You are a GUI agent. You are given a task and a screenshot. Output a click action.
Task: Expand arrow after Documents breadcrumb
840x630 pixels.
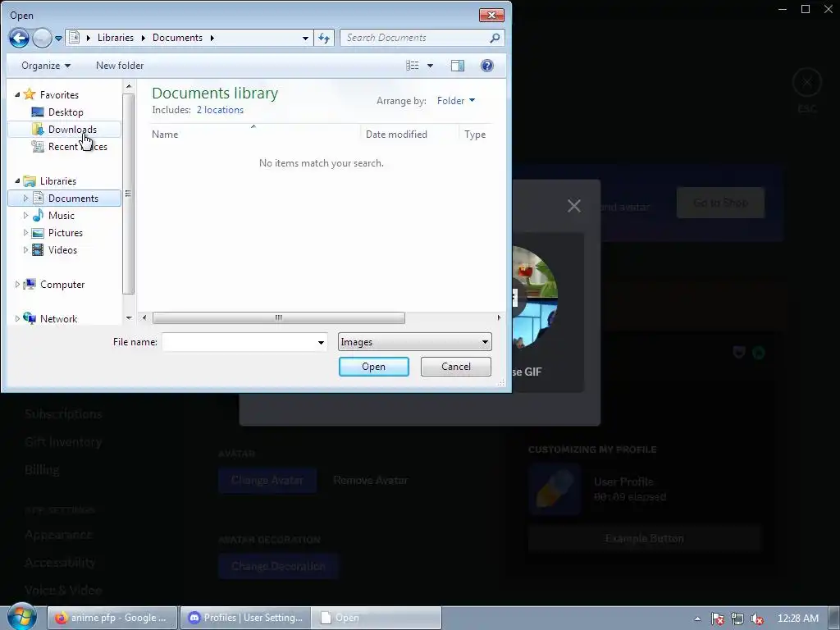212,38
